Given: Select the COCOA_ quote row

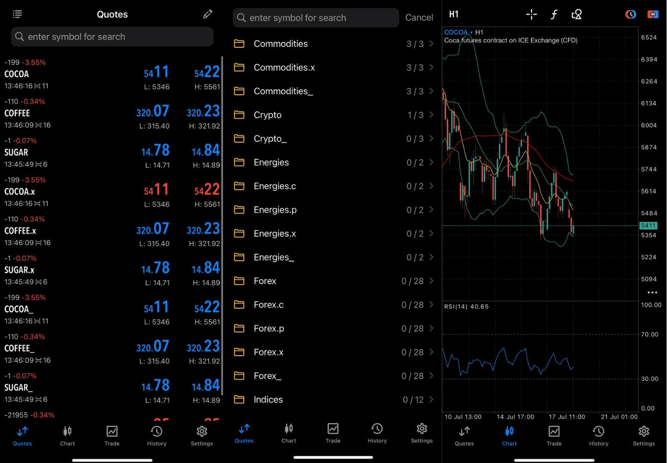Looking at the screenshot, I should [x=112, y=309].
